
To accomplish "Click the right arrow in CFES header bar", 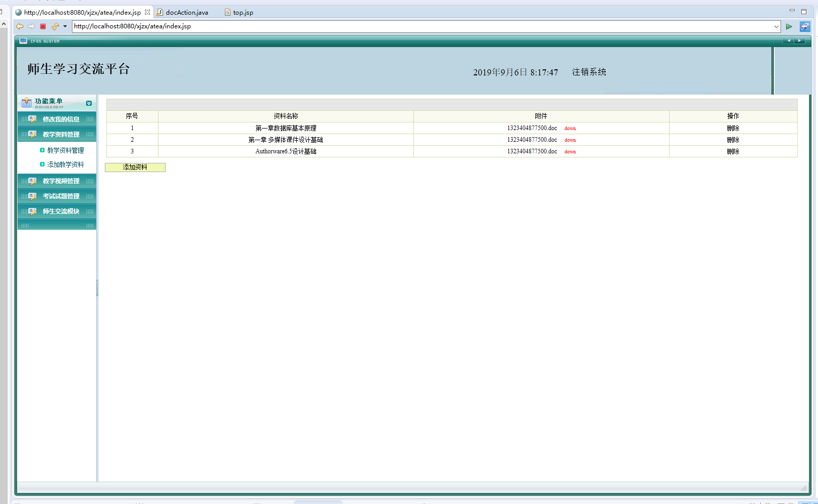I will (x=799, y=40).
